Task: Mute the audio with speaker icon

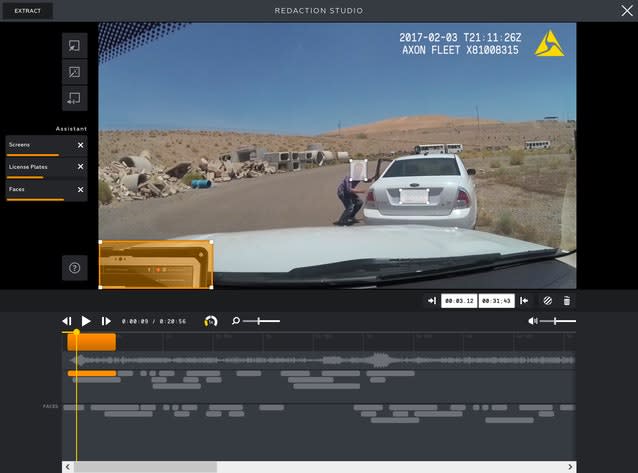Action: pos(533,321)
